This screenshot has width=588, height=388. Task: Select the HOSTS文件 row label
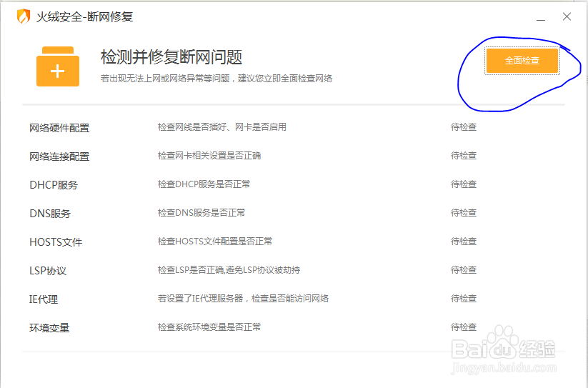pyautogui.click(x=56, y=242)
